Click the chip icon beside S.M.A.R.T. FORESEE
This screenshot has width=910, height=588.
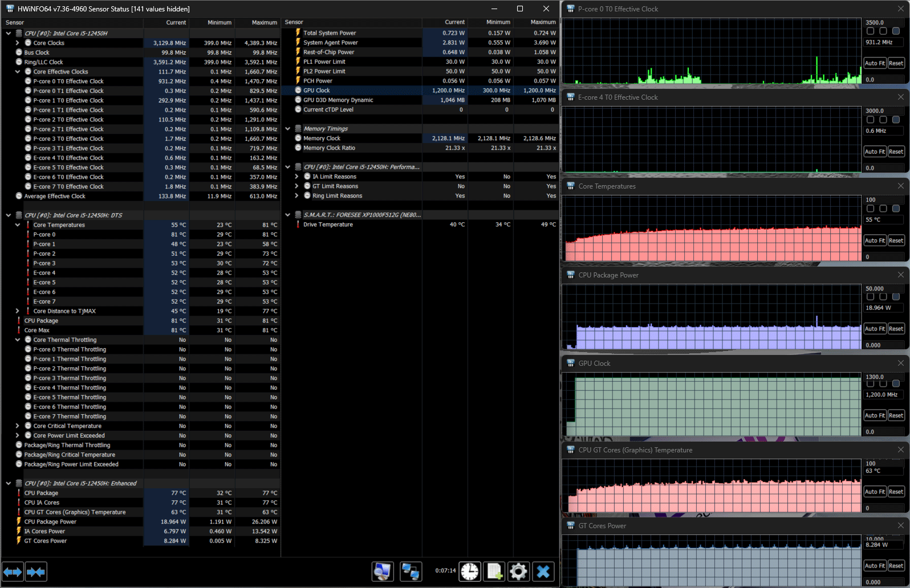pos(298,215)
